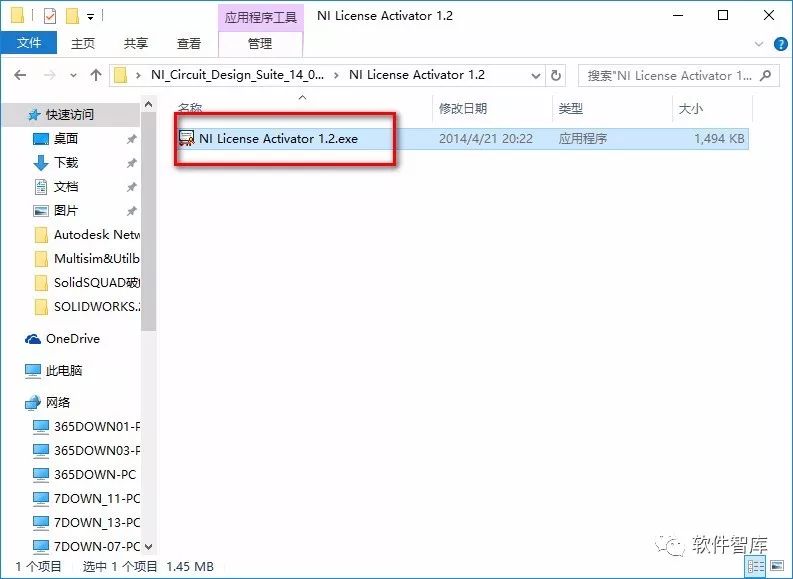
Task: Open network computer 7DOWN_13-PC
Action: (96, 522)
